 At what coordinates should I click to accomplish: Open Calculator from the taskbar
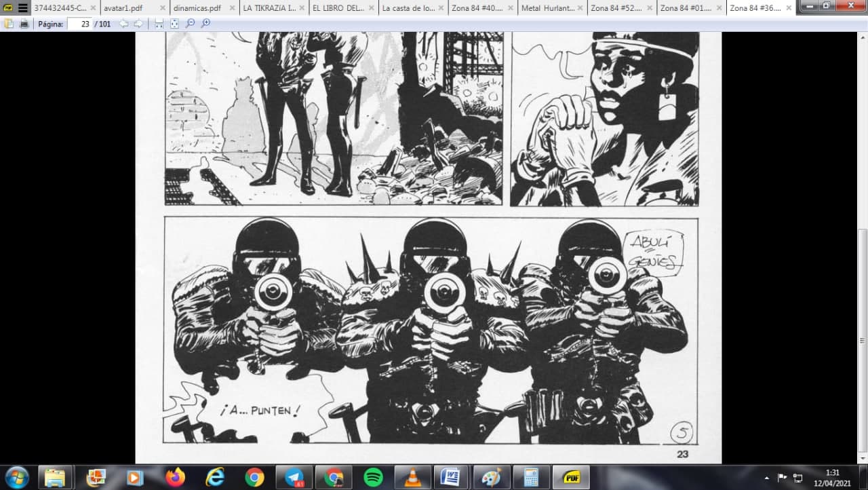[x=531, y=477]
